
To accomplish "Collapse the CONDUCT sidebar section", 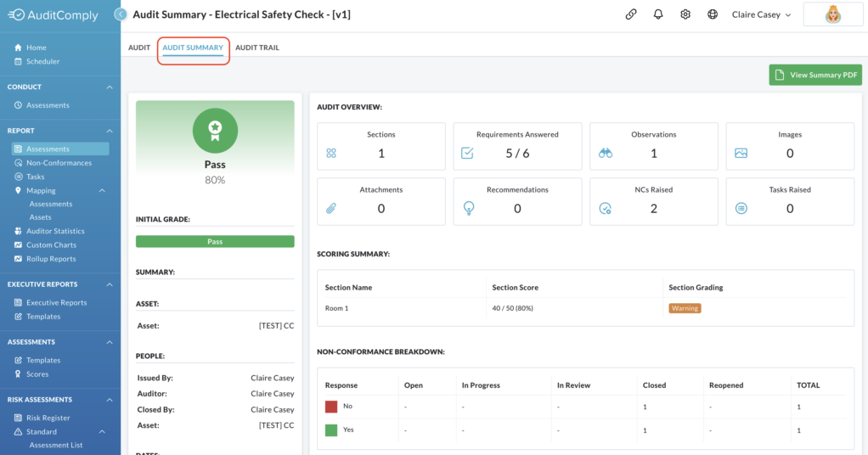I will (109, 87).
